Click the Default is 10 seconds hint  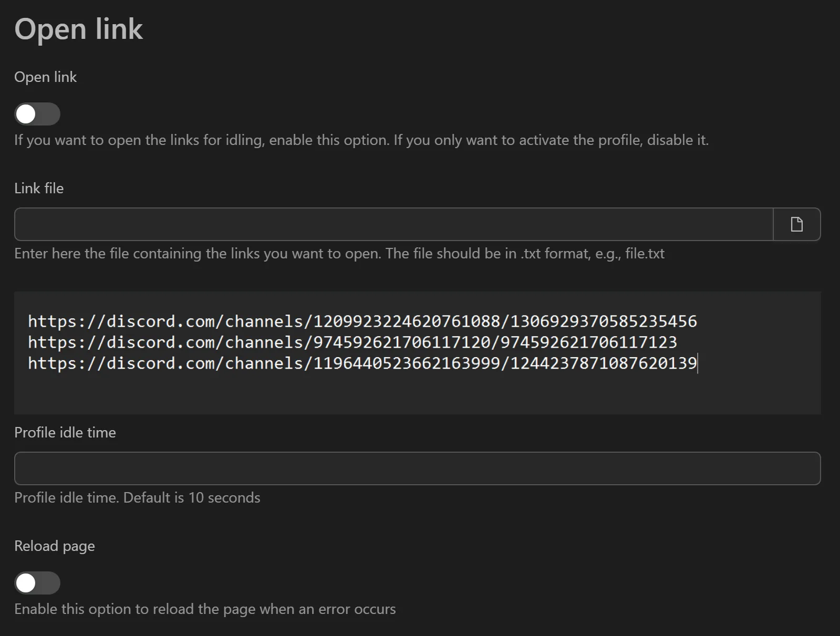(x=137, y=497)
